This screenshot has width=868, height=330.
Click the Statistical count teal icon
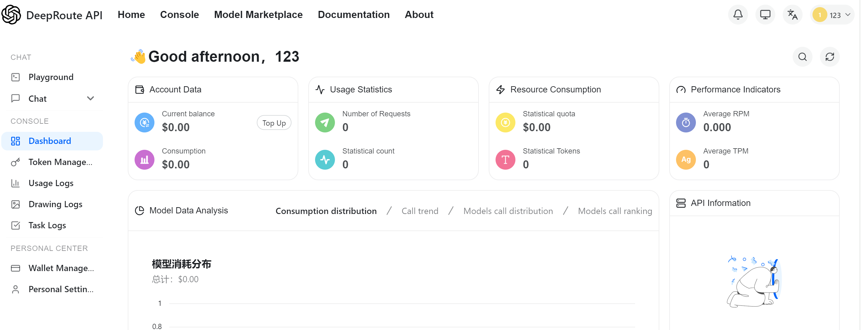coord(325,159)
